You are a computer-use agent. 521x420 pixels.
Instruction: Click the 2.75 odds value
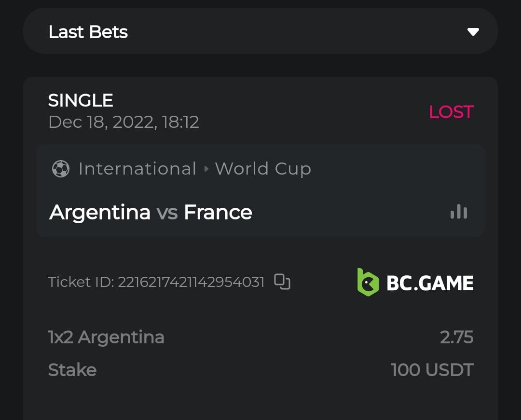[x=456, y=337]
